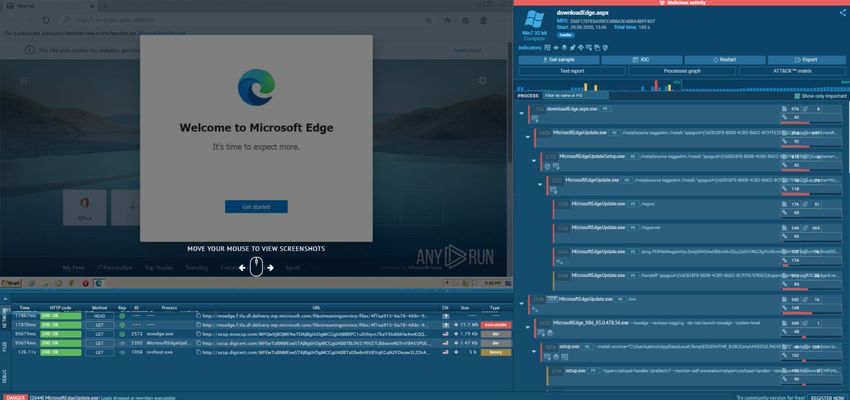Click the executable type badge in Type column
This screenshot has height=400, width=850.
(495, 325)
